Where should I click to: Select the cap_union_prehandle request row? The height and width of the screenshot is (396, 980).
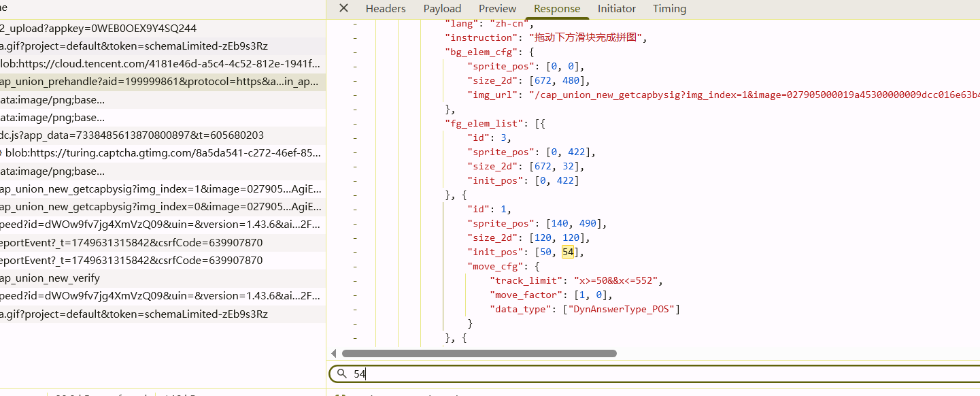pos(160,82)
